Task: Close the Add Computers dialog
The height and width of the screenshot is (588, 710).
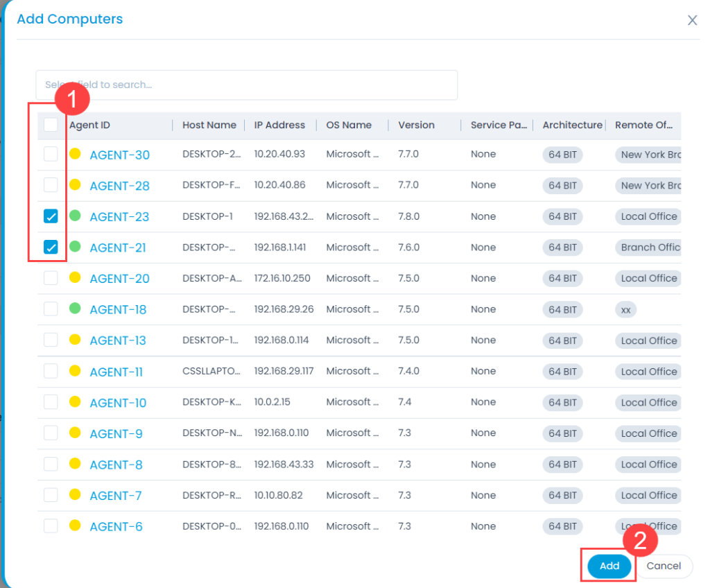Action: [692, 21]
